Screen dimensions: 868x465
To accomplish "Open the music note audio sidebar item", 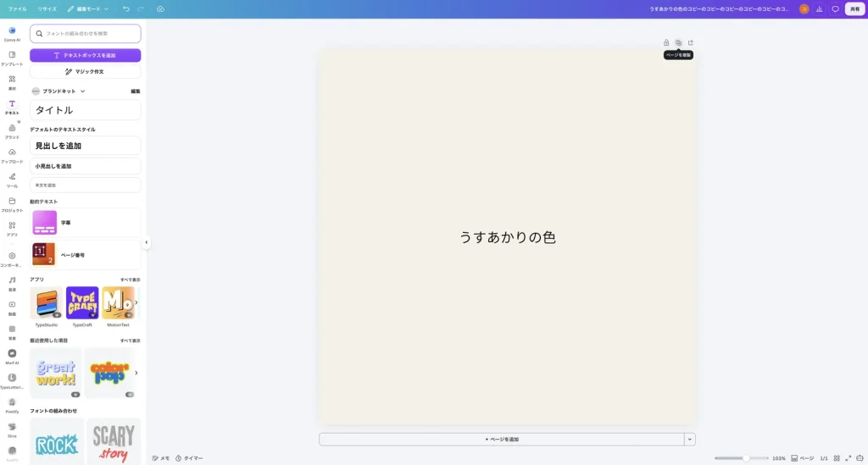I will 12,283.
